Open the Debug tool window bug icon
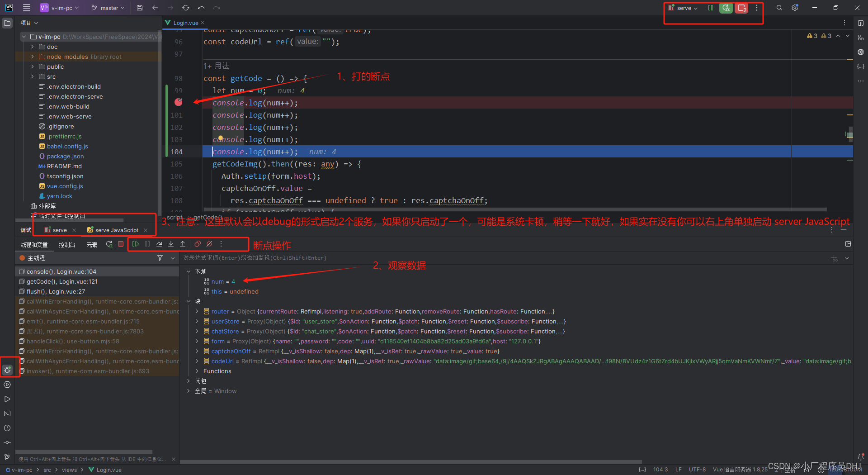The height and width of the screenshot is (475, 868). (x=7, y=370)
